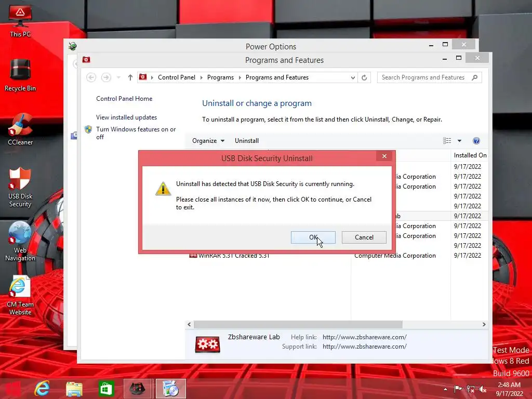Click Power Options window title bar
Screen dimensions: 532x399
point(271,46)
